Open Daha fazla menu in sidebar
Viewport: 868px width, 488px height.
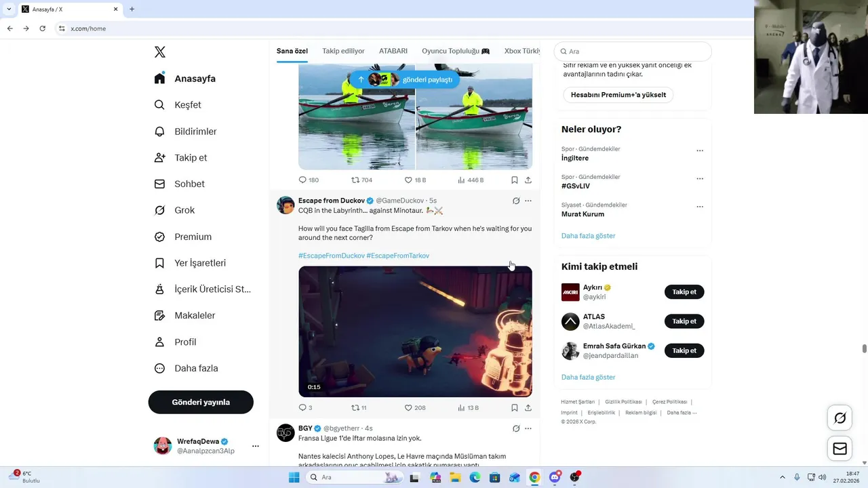click(186, 369)
